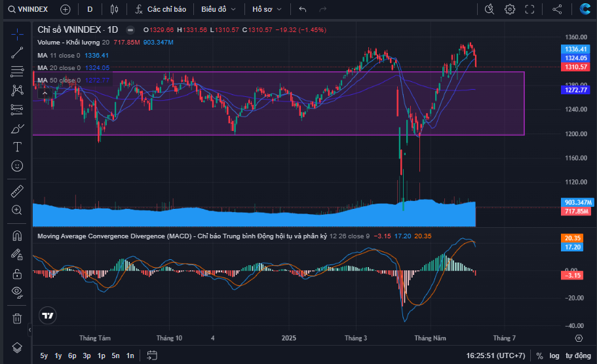The height and width of the screenshot is (364, 597).
Task: Click the 20.35 MACD signal label
Action: point(572,238)
